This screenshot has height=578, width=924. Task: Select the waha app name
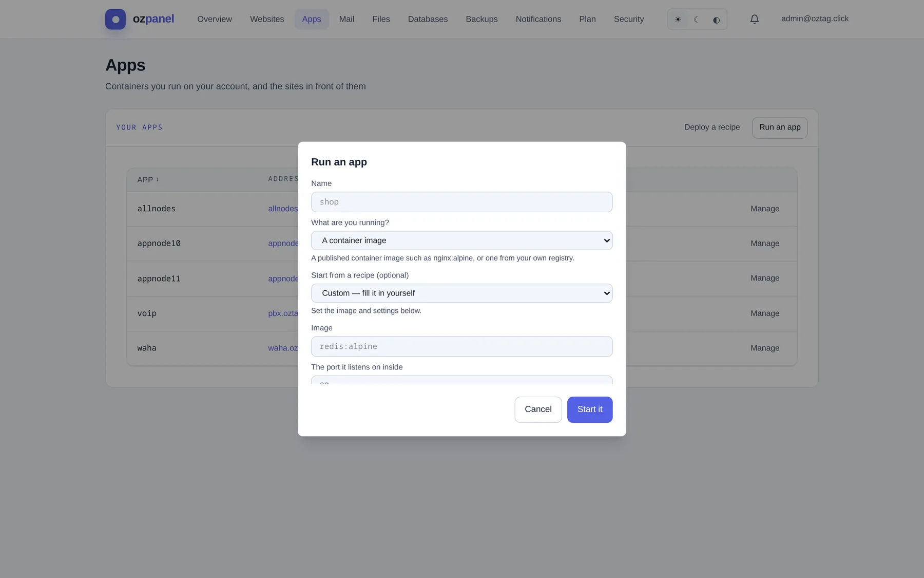147,348
